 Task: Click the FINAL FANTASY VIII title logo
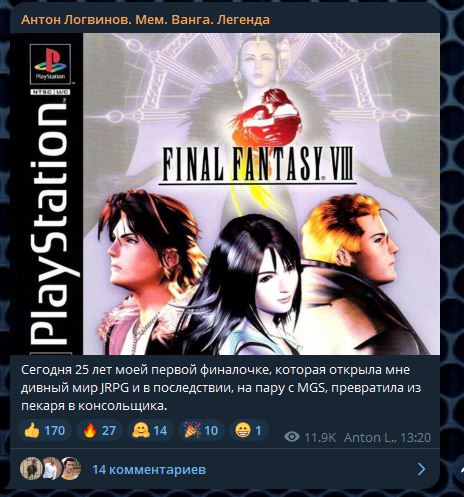(x=258, y=164)
